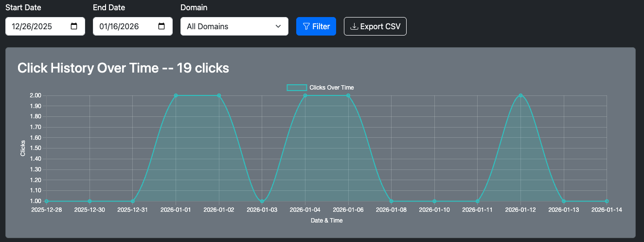The image size is (644, 242).
Task: Export data with Export CSV button
Action: 375,26
